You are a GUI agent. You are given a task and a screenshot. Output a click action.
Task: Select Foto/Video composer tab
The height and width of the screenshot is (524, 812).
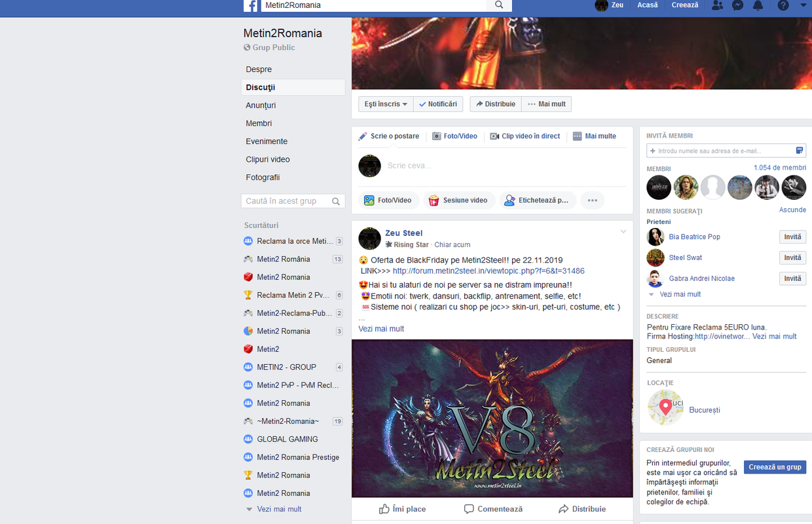454,136
